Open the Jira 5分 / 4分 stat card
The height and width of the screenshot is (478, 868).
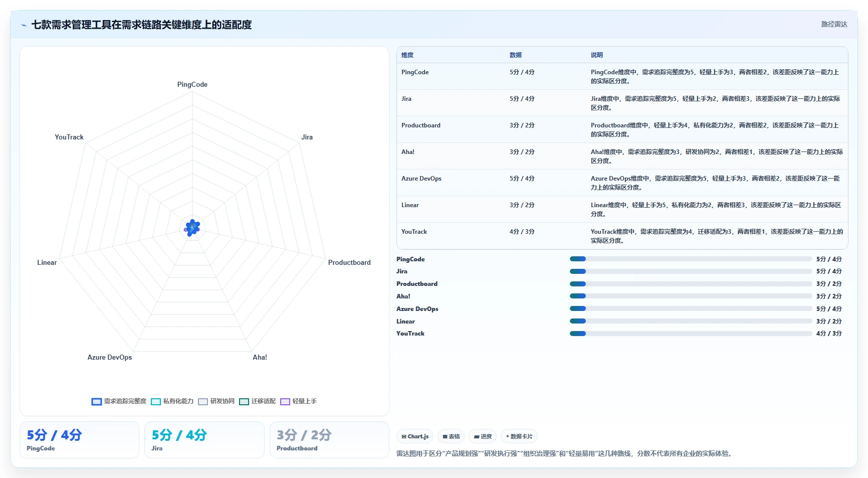pos(204,440)
